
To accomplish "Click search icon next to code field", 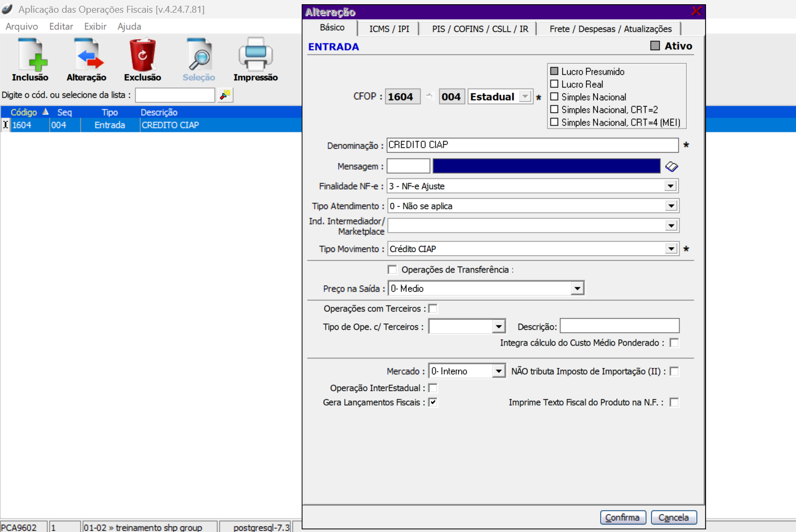I will click(x=225, y=95).
